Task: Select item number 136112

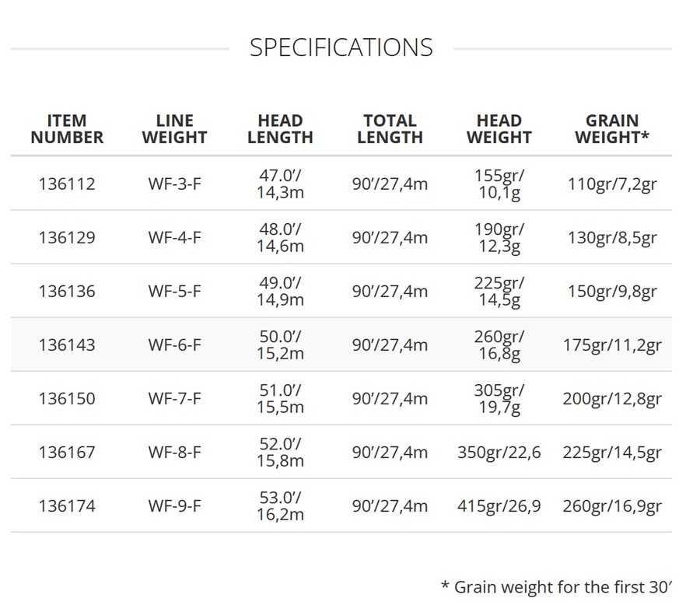Action: pos(67,184)
